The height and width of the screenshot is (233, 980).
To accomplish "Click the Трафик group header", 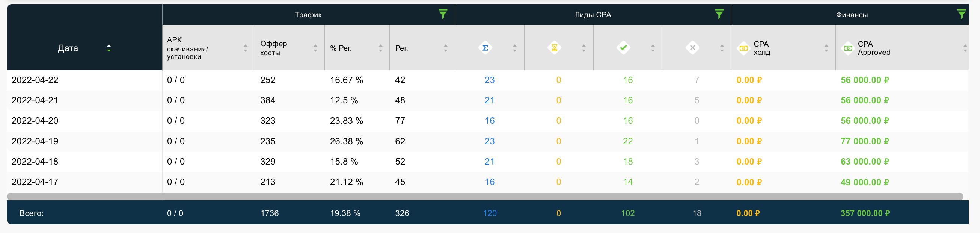I will point(308,15).
